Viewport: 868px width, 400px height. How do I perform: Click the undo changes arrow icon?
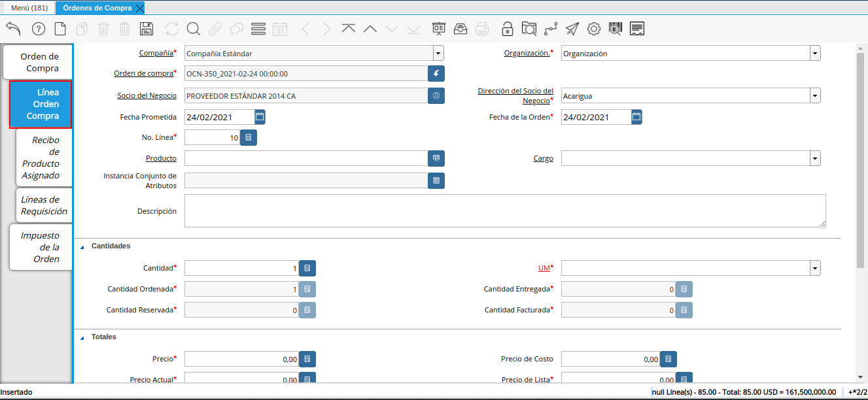(13, 29)
